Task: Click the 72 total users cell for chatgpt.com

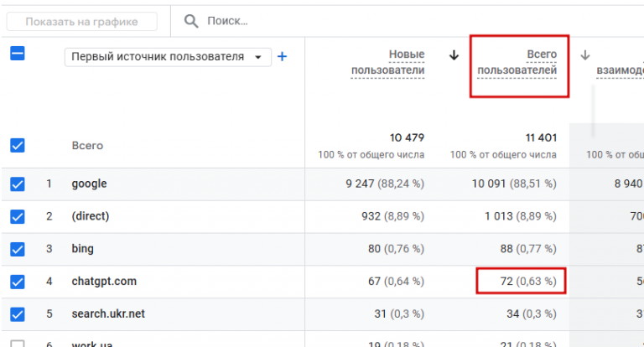Action: pos(520,282)
